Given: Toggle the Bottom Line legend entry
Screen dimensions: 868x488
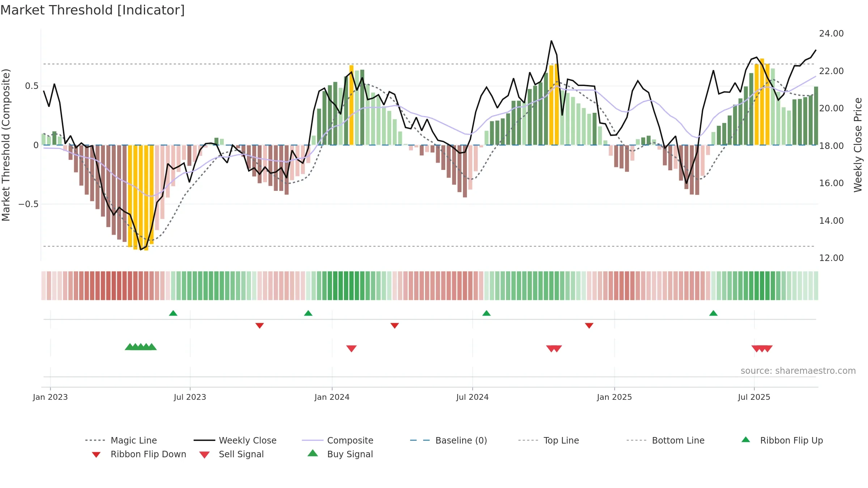Looking at the screenshot, I should [665, 440].
